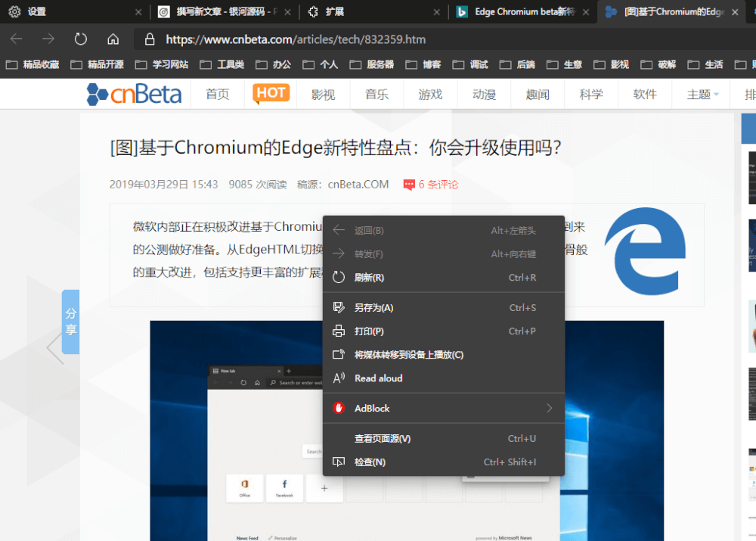Click the address bar URL field
The image size is (756, 541).
[444, 39]
